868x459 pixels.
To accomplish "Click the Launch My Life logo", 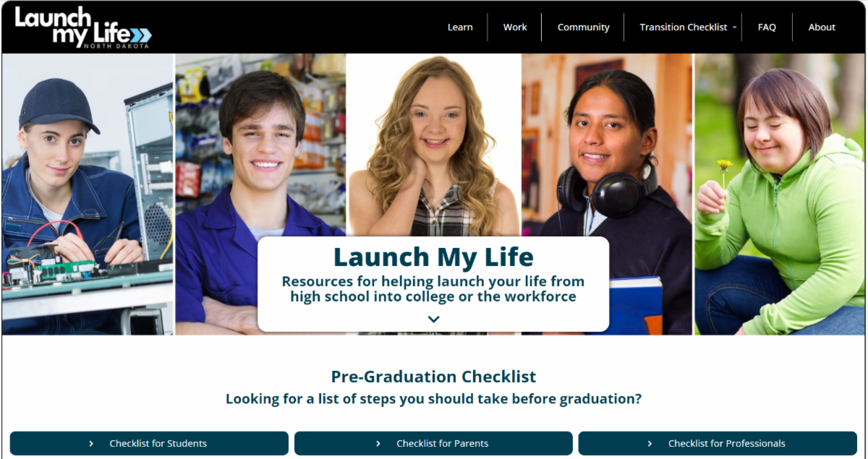I will (x=83, y=27).
